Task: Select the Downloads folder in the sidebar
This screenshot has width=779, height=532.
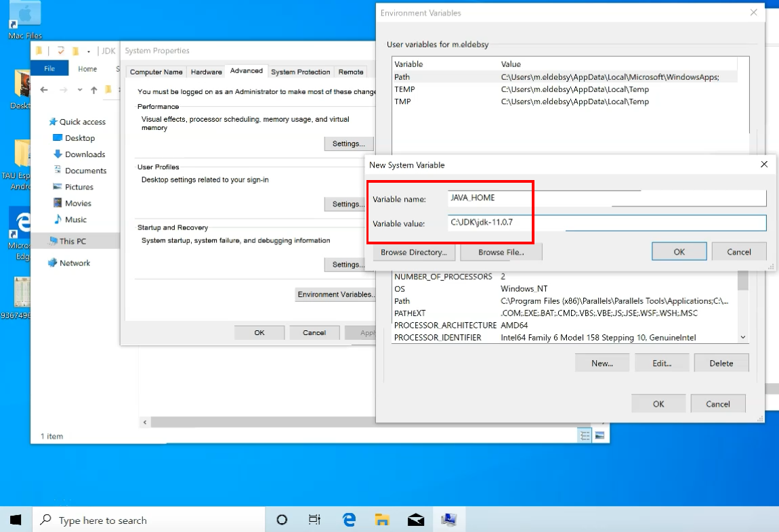Action: [81, 154]
